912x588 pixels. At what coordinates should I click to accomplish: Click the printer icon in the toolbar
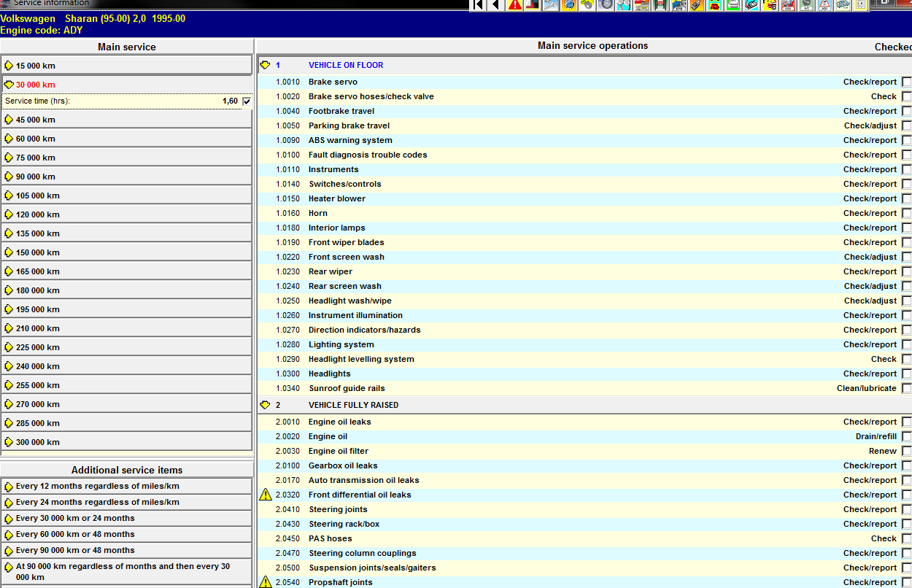tap(733, 5)
